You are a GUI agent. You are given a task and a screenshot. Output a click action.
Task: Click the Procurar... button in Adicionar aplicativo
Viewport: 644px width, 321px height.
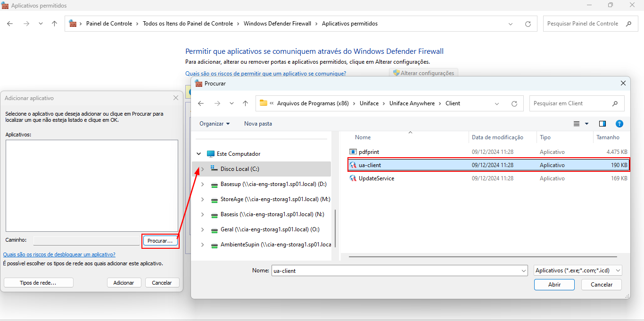(x=160, y=241)
